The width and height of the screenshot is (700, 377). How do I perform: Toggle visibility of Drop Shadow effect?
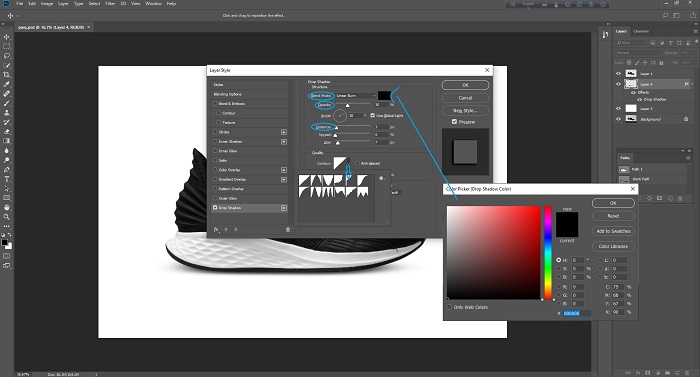click(x=640, y=99)
